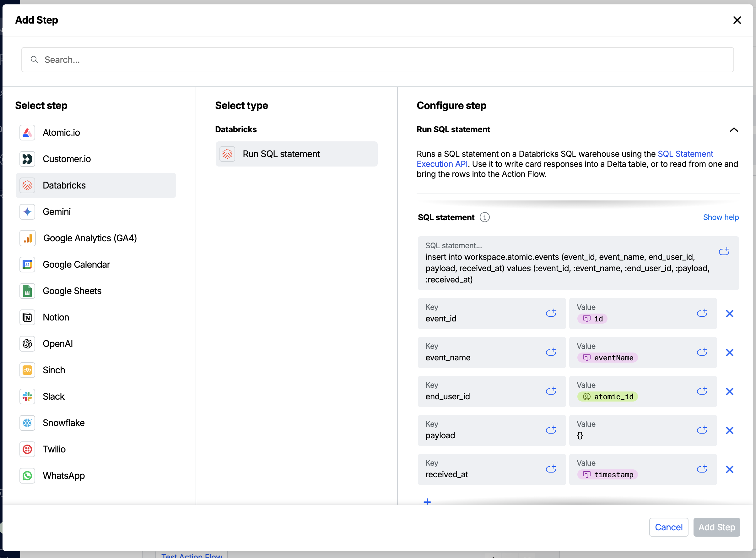
Task: Open the SQL Statement Execution API link
Action: coord(564,159)
